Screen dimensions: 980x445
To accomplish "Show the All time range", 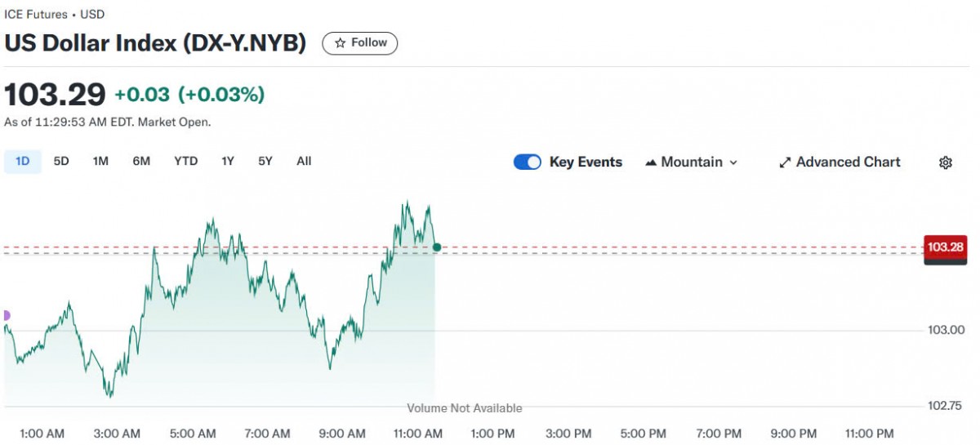I will (x=304, y=161).
